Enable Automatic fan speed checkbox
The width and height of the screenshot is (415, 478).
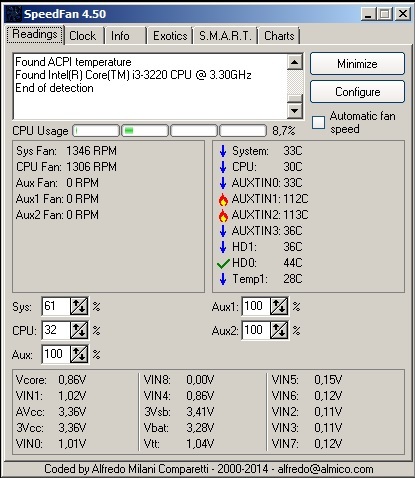[318, 122]
